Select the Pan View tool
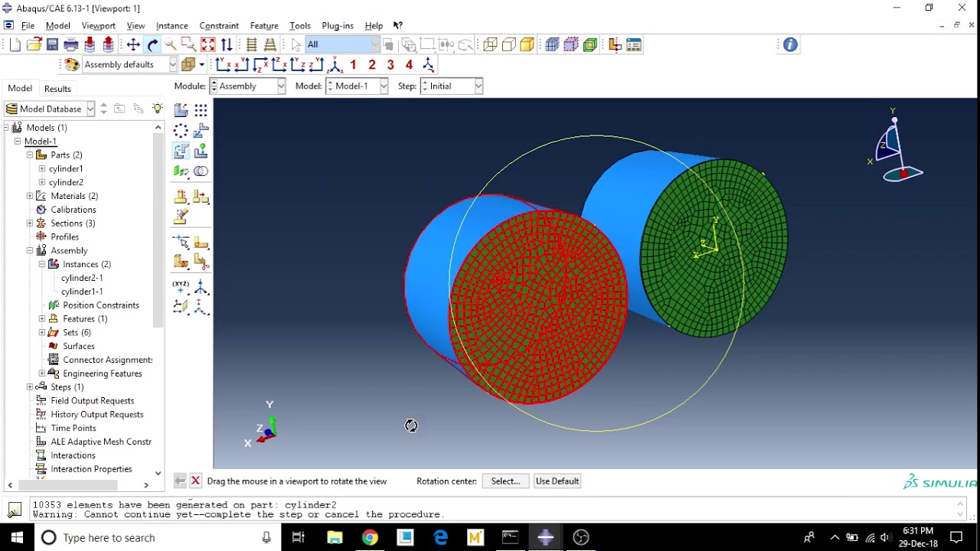Image resolution: width=980 pixels, height=551 pixels. (133, 45)
